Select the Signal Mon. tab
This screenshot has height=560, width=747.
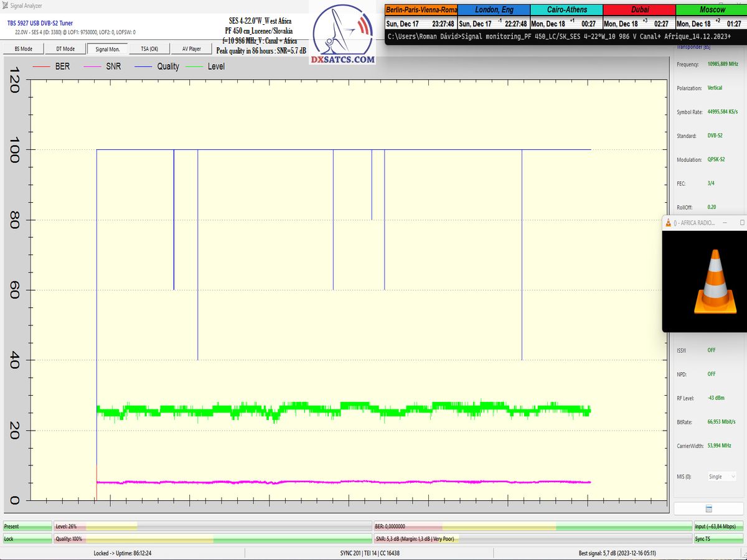tap(107, 49)
